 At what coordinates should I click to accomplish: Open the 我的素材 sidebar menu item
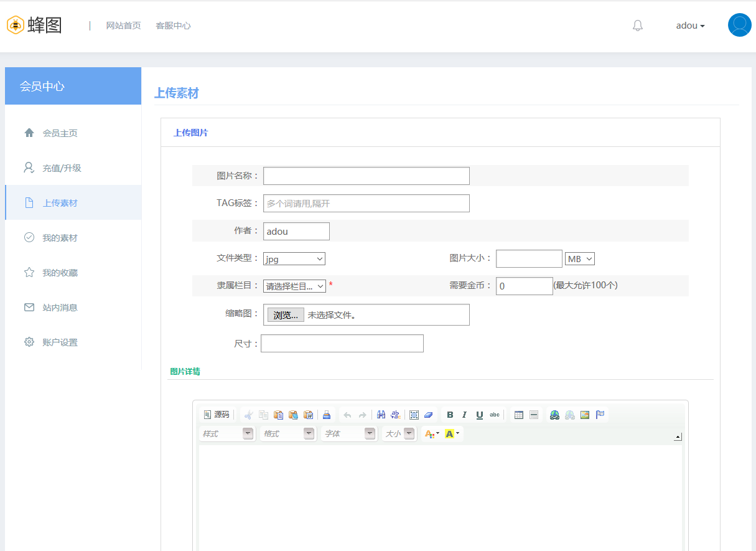pos(60,238)
